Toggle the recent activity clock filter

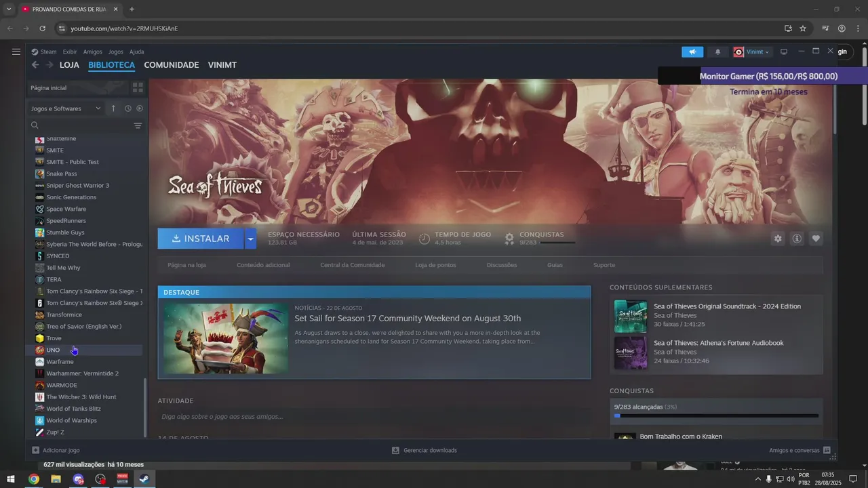(x=127, y=108)
